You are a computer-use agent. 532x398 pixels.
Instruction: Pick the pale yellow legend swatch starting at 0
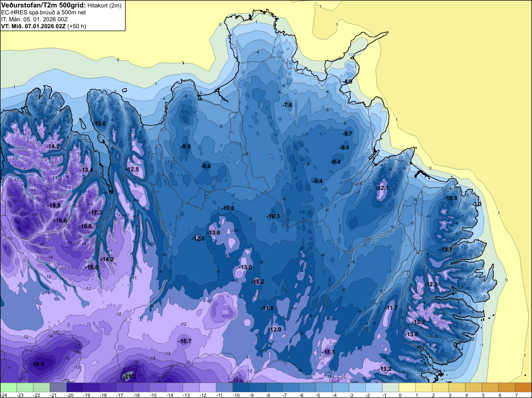coord(407,387)
